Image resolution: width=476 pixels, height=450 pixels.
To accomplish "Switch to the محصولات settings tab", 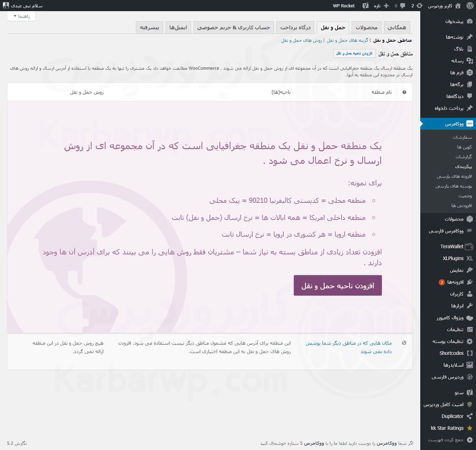I will [367, 28].
